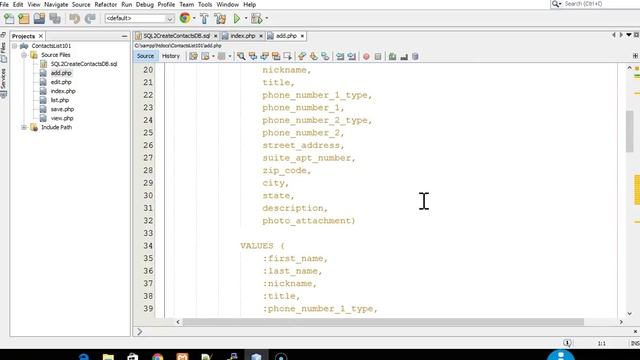Collapse the ContactsList101 project node
This screenshot has width=640, height=360.
[15, 46]
